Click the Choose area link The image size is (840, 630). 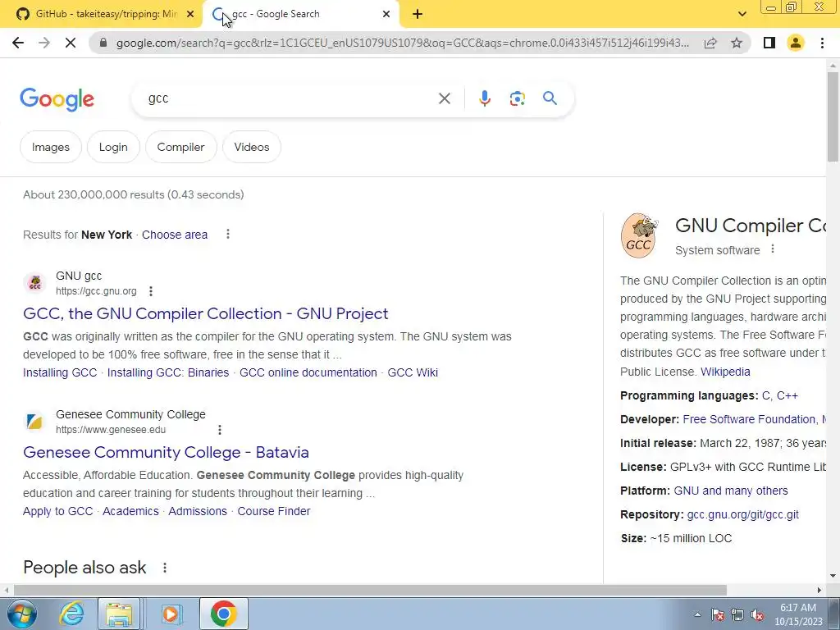(x=175, y=235)
